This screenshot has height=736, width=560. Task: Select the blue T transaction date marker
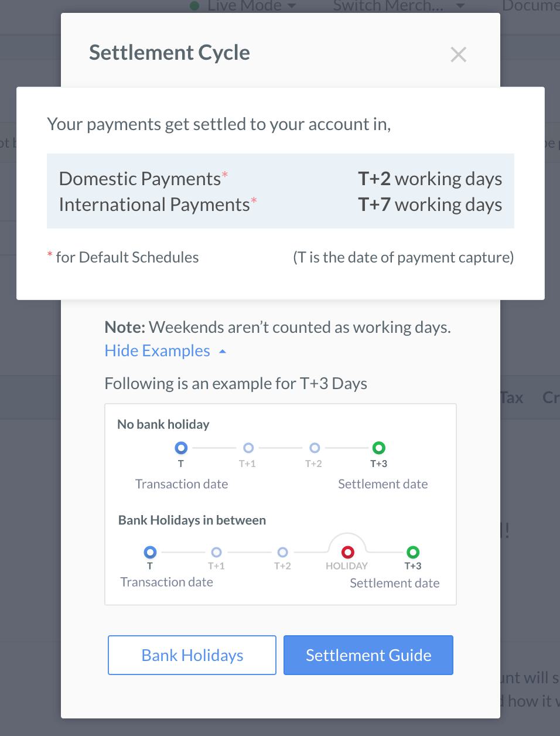[180, 448]
